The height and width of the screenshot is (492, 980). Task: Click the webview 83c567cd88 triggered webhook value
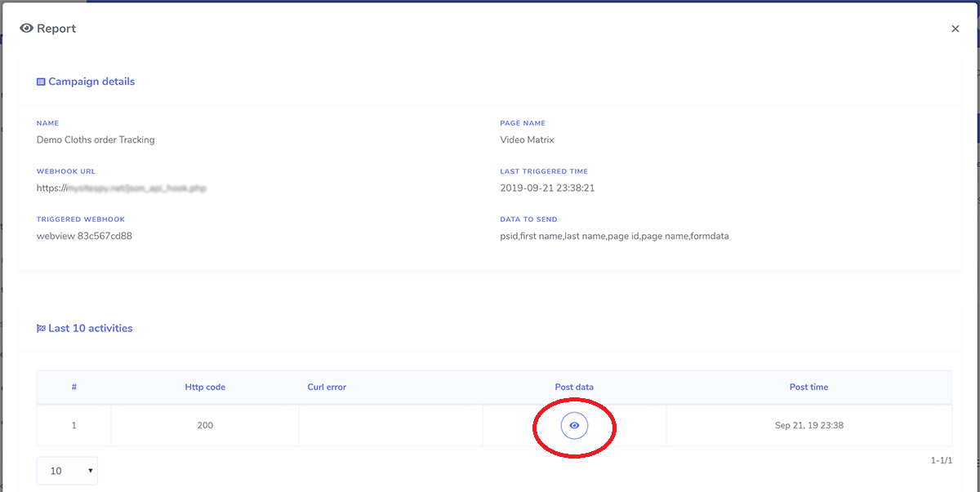coord(86,235)
